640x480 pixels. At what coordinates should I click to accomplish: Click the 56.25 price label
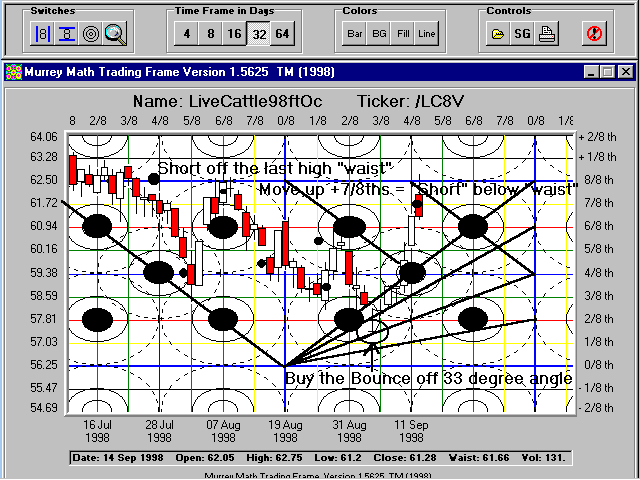click(x=44, y=364)
